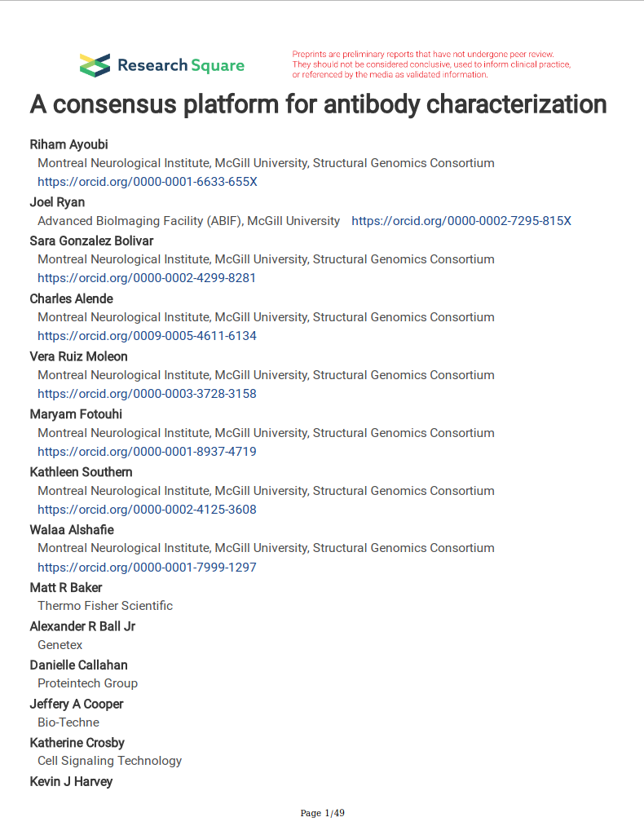
Task: Open Walaa Alshafie's ORCID link
Action: (147, 568)
